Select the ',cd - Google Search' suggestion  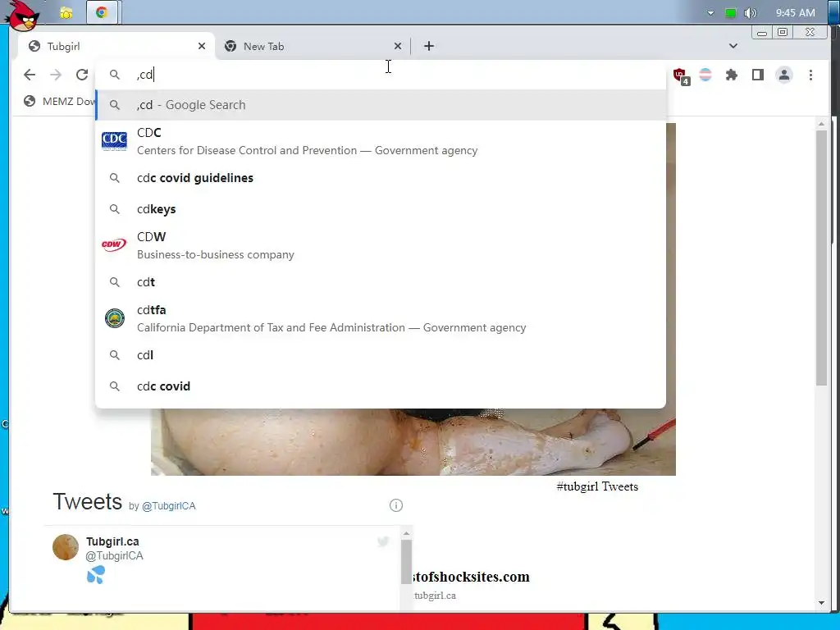(x=381, y=105)
